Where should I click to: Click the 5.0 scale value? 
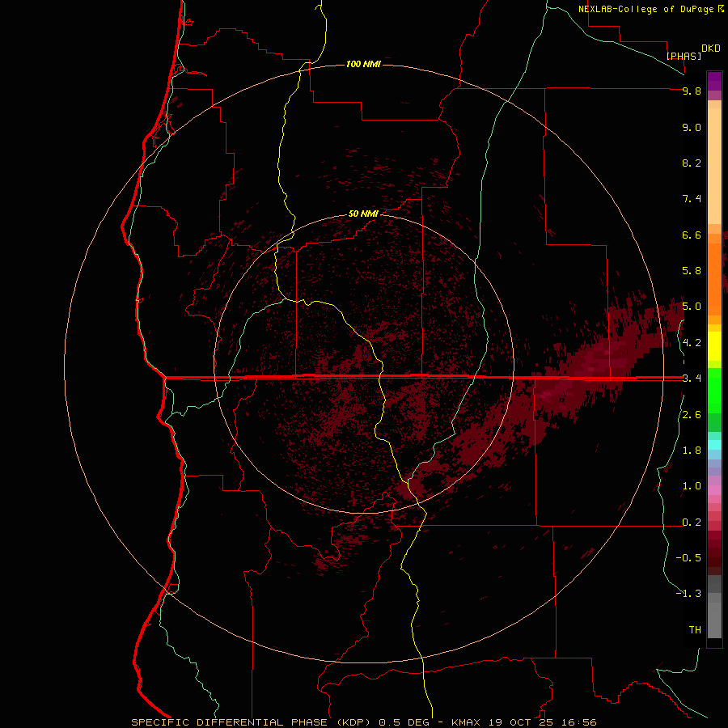tap(692, 307)
